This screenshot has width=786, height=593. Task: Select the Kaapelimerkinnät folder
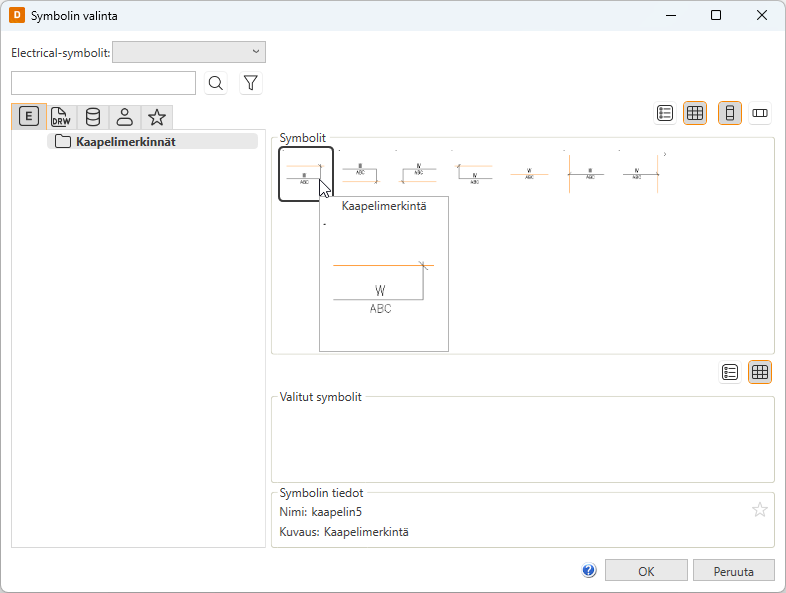125,142
